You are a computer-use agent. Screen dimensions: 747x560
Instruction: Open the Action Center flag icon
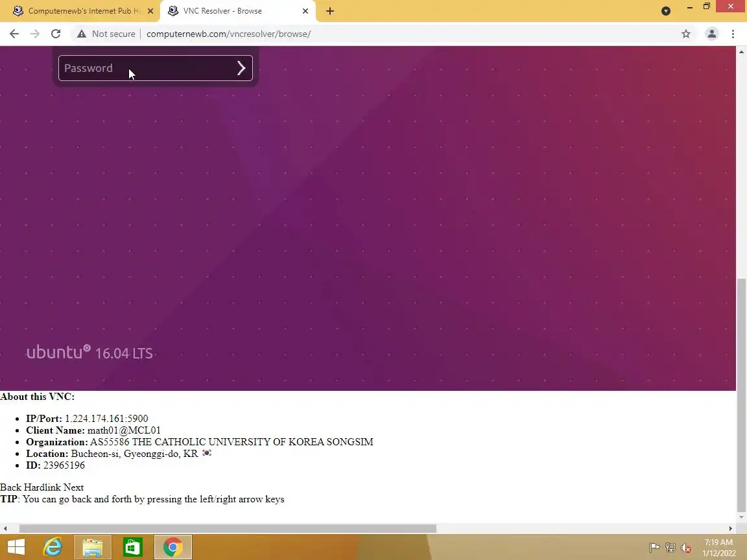click(654, 548)
